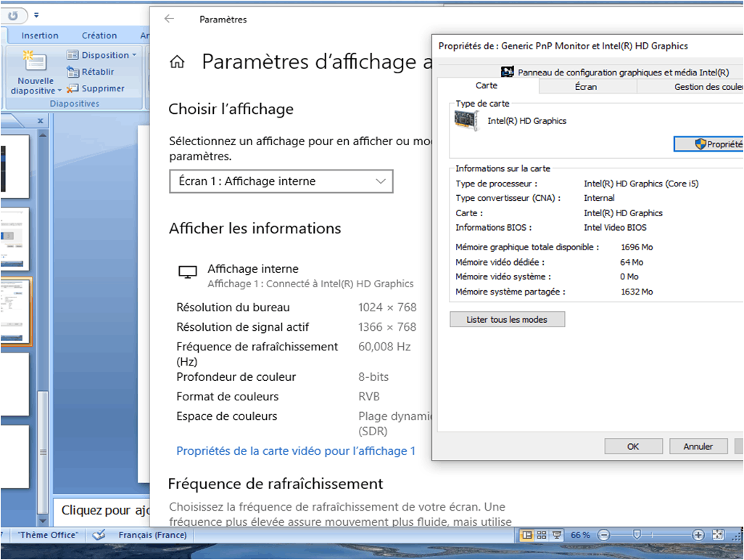This screenshot has width=744, height=560.
Task: Click Lister tous les modes button
Action: [507, 319]
